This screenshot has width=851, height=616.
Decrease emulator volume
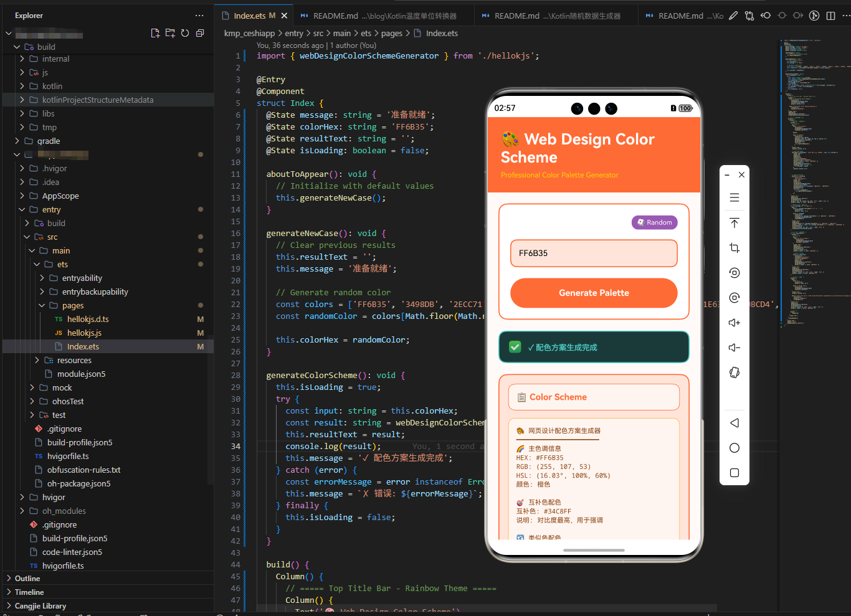pyautogui.click(x=735, y=348)
